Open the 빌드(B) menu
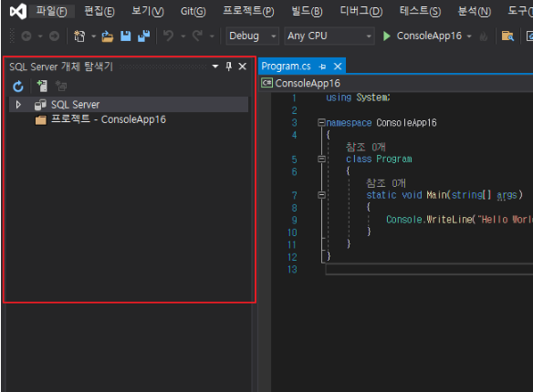Image resolution: width=533 pixels, height=392 pixels. tap(307, 11)
